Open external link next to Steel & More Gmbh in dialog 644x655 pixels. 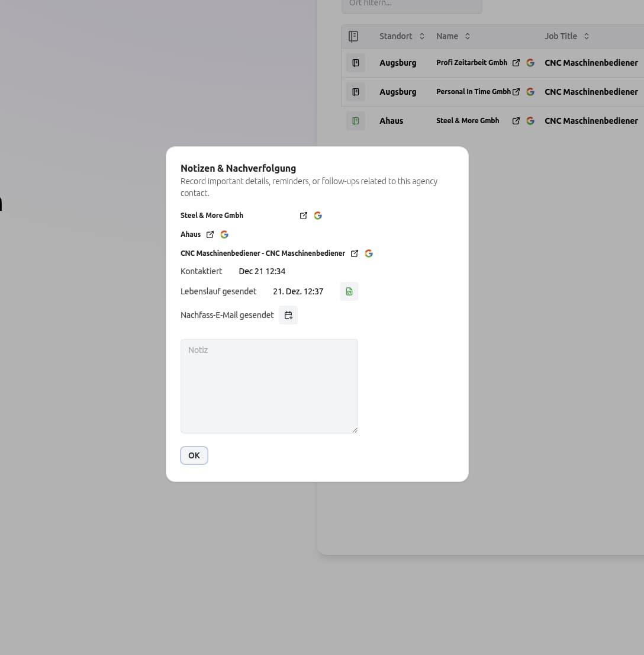[x=304, y=216]
